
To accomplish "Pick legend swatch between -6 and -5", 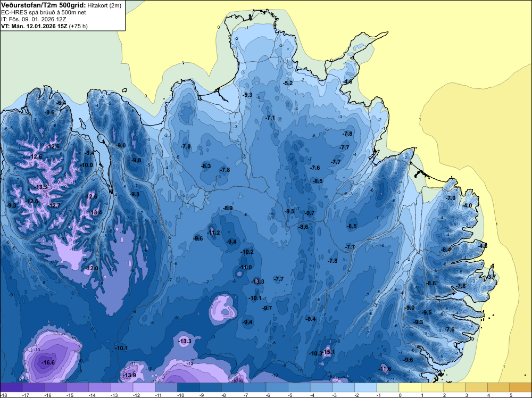I will point(277,387).
